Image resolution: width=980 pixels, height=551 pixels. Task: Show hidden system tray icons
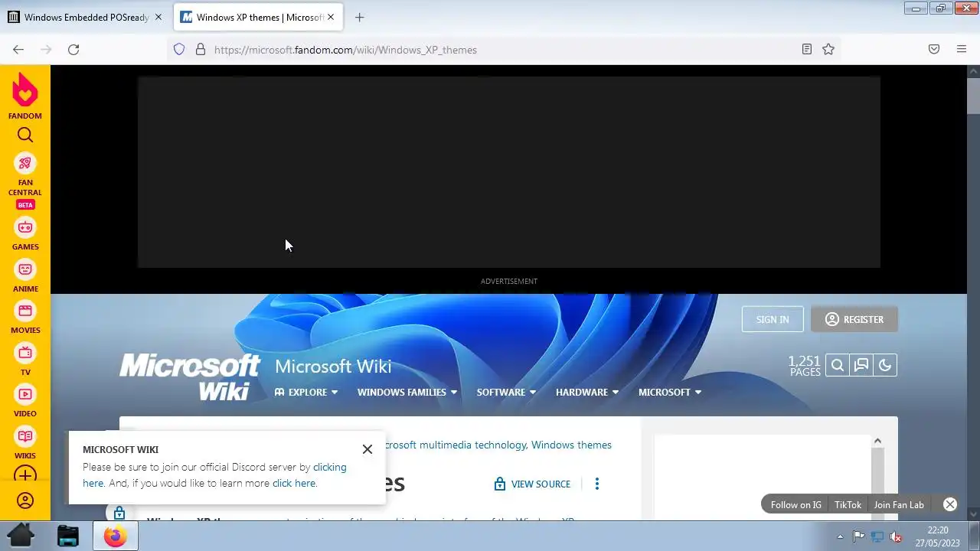840,536
